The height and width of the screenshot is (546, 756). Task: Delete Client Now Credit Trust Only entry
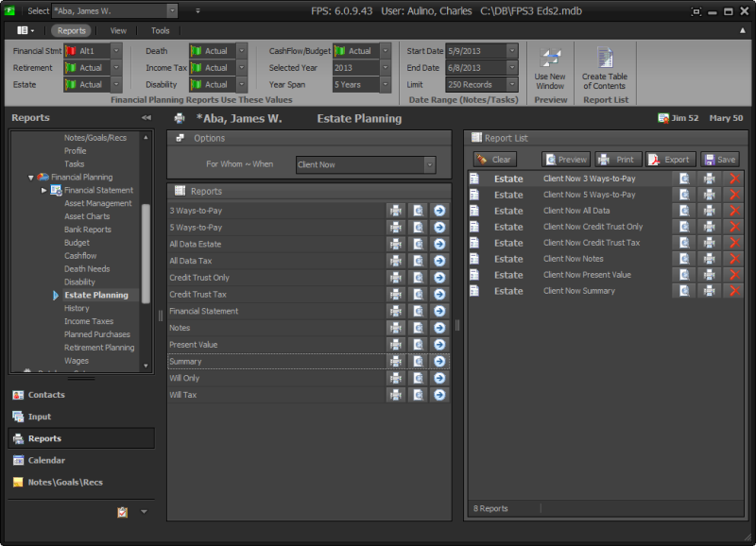[x=734, y=227]
